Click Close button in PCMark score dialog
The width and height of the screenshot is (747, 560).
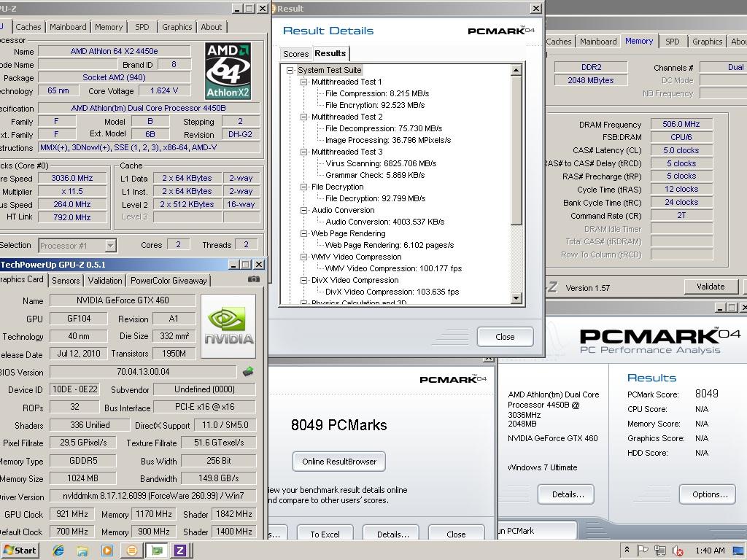(456, 534)
